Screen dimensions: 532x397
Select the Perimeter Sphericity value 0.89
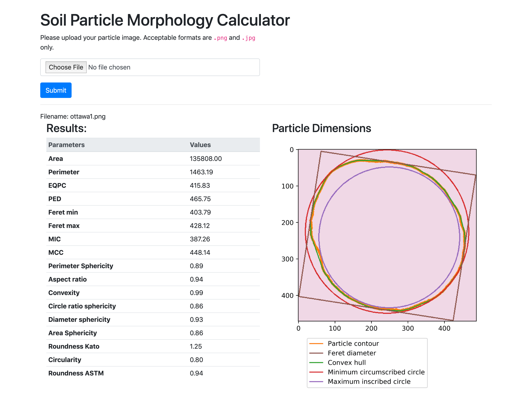click(x=196, y=266)
